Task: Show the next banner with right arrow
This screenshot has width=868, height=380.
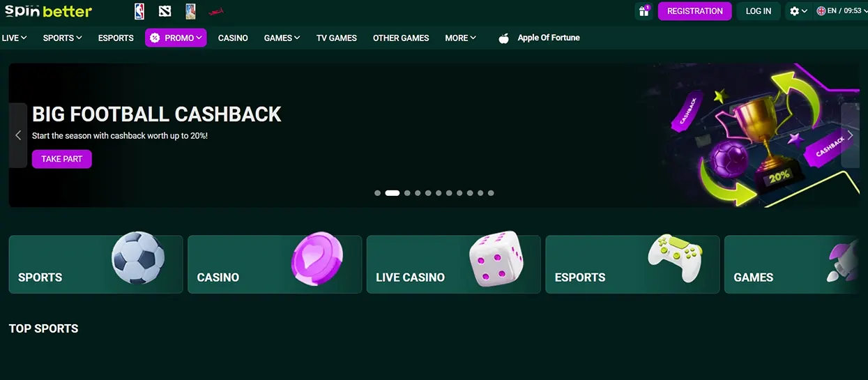Action: tap(850, 135)
